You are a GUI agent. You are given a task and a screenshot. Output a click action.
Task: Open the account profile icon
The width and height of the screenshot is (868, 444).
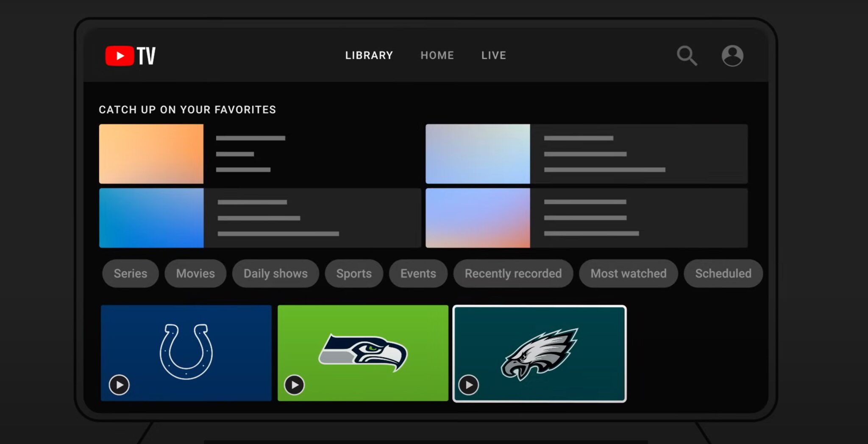click(732, 55)
